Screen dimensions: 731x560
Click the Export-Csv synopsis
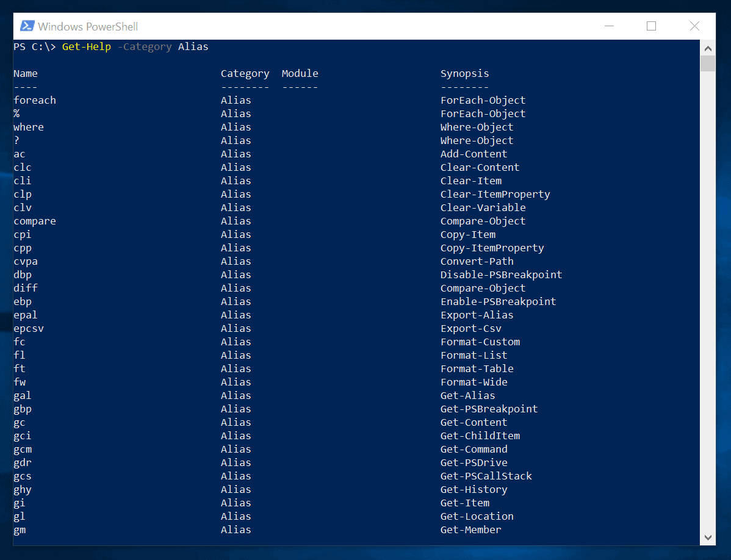tap(471, 329)
